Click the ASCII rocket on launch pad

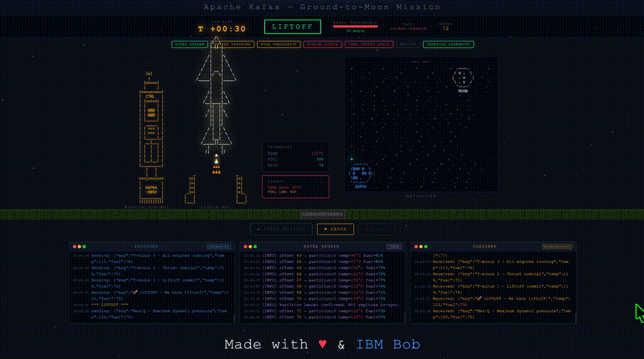pyautogui.click(x=216, y=94)
